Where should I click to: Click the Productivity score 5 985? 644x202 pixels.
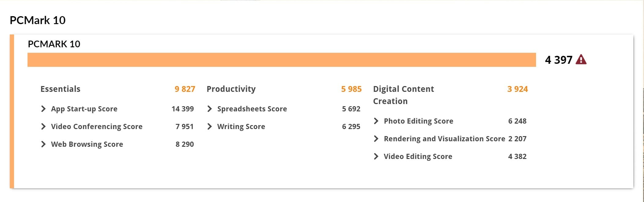point(351,89)
